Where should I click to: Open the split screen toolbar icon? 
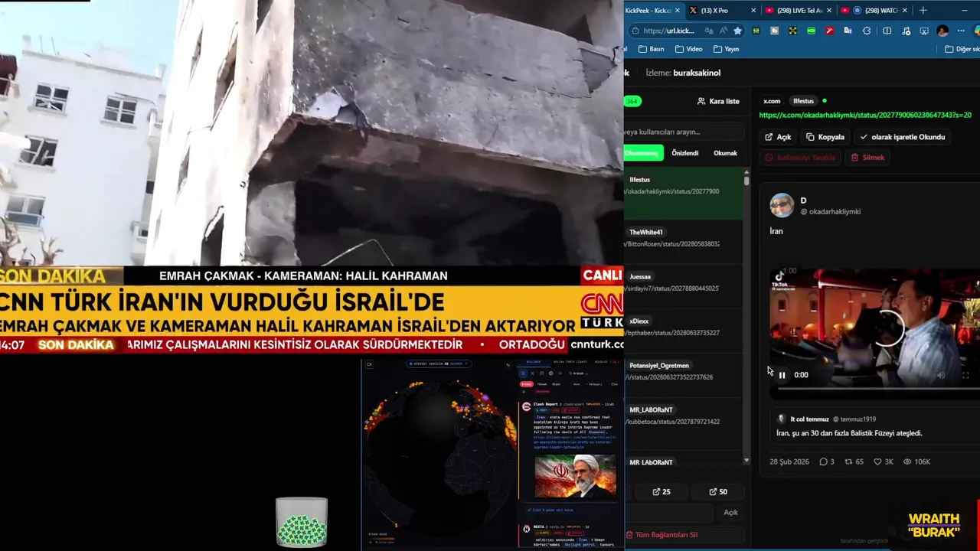pos(887,31)
